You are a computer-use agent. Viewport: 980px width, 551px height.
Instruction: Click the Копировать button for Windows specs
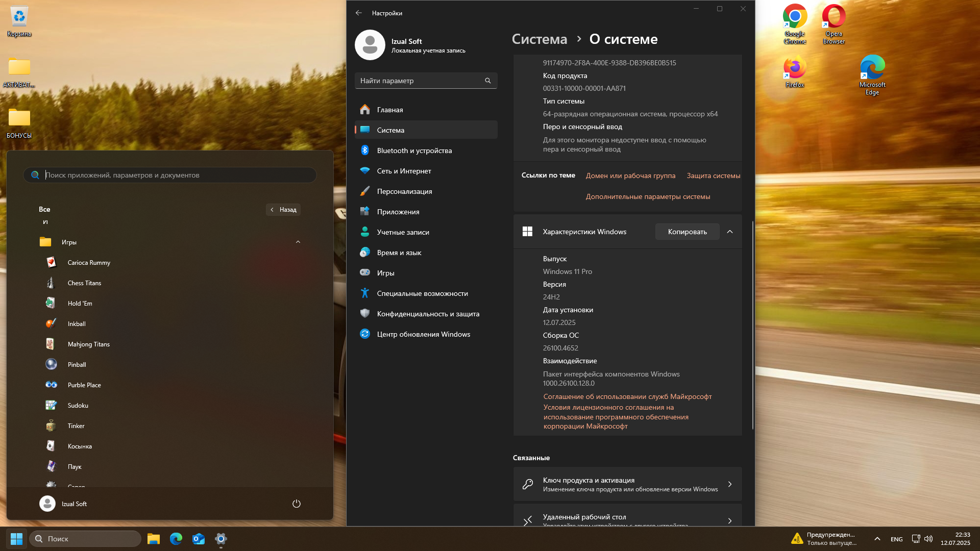coord(687,232)
